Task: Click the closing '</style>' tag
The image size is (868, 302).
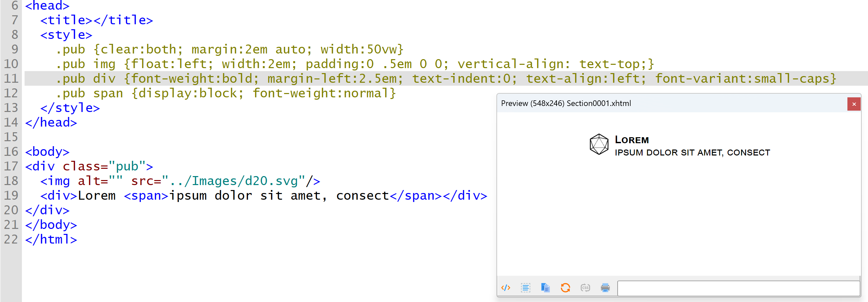Action: pos(70,108)
